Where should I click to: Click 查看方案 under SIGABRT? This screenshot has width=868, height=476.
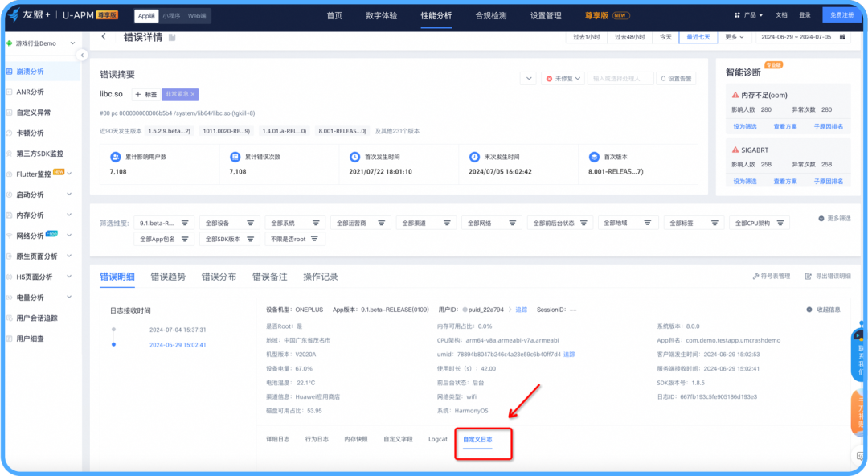click(x=785, y=181)
